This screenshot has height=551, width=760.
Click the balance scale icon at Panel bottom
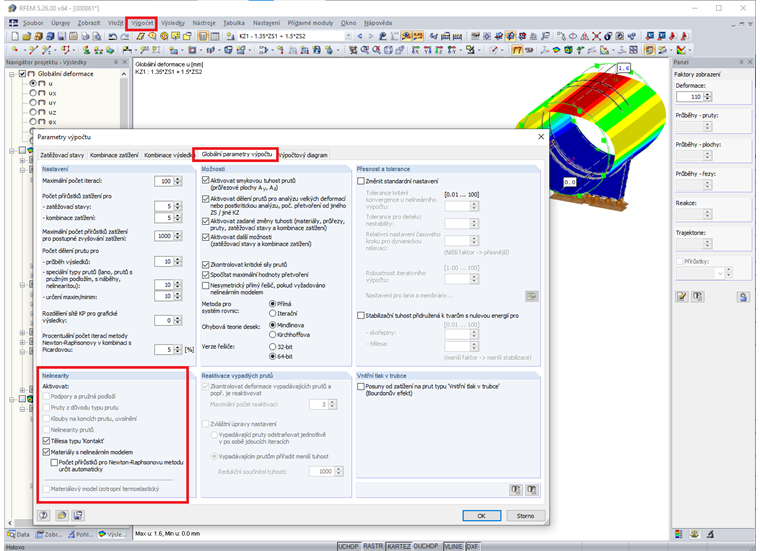695,534
